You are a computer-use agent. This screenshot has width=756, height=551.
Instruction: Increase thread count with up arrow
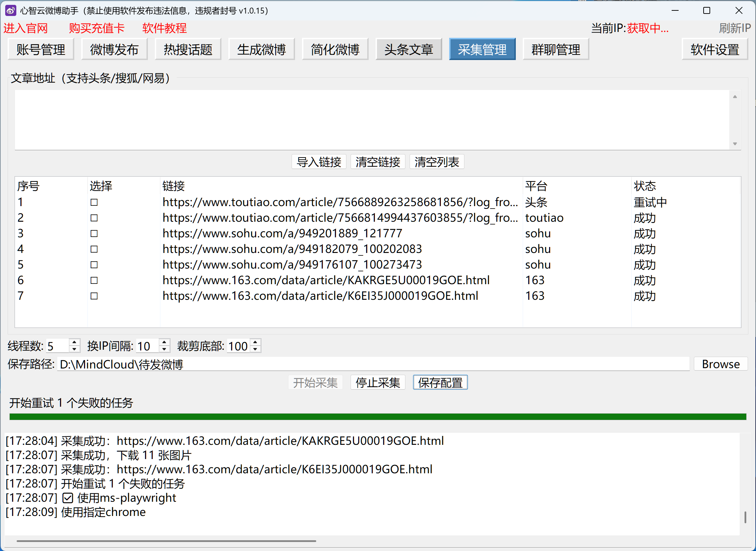coord(74,342)
